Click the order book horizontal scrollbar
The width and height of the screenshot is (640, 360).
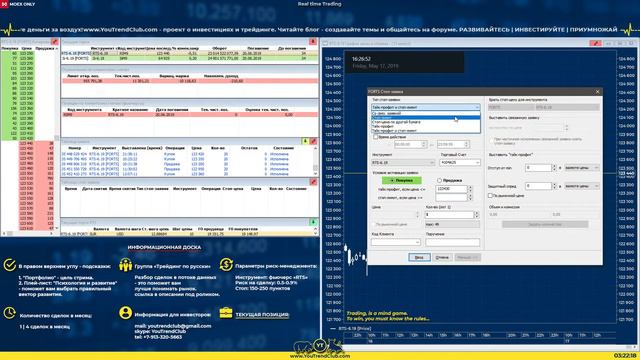(x=28, y=233)
